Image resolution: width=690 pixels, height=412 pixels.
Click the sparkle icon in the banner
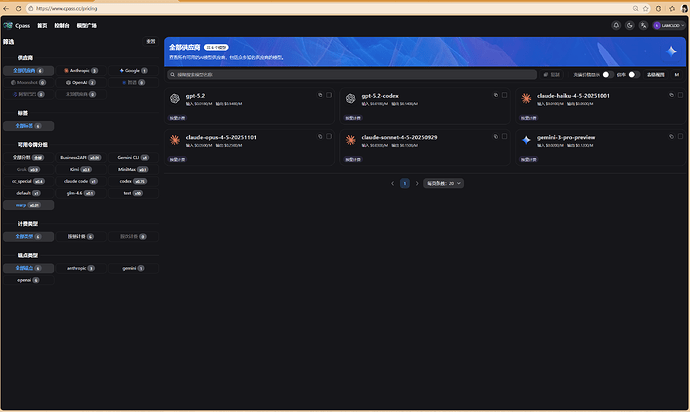(x=672, y=52)
